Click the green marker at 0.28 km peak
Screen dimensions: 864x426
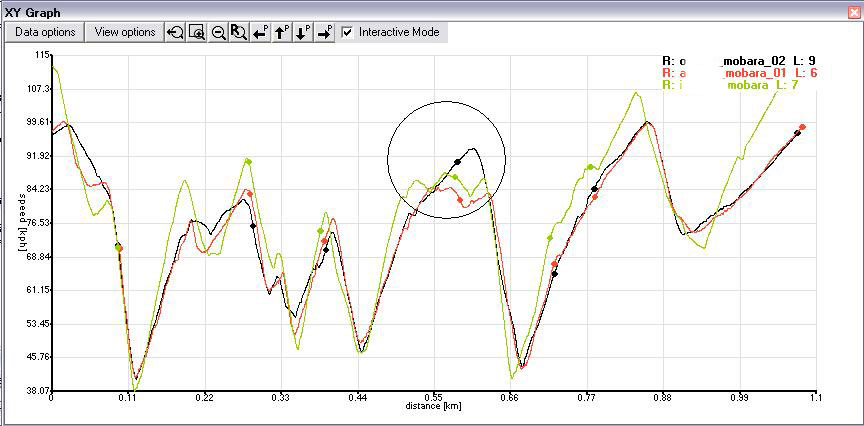pyautogui.click(x=249, y=161)
